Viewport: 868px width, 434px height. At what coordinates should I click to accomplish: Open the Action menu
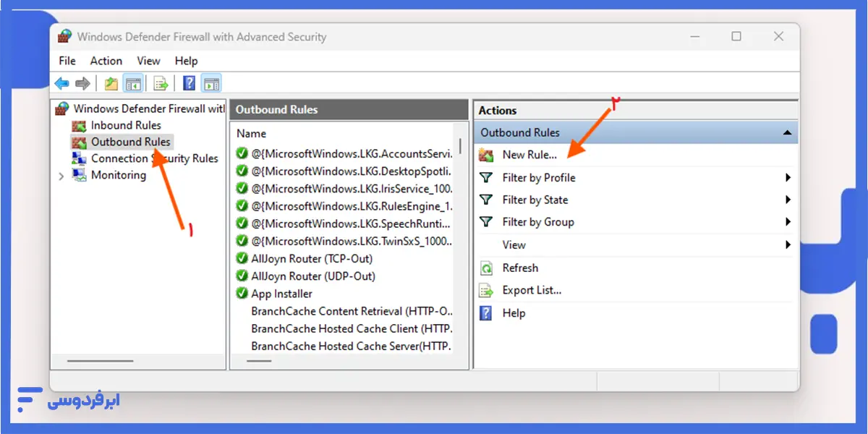106,61
